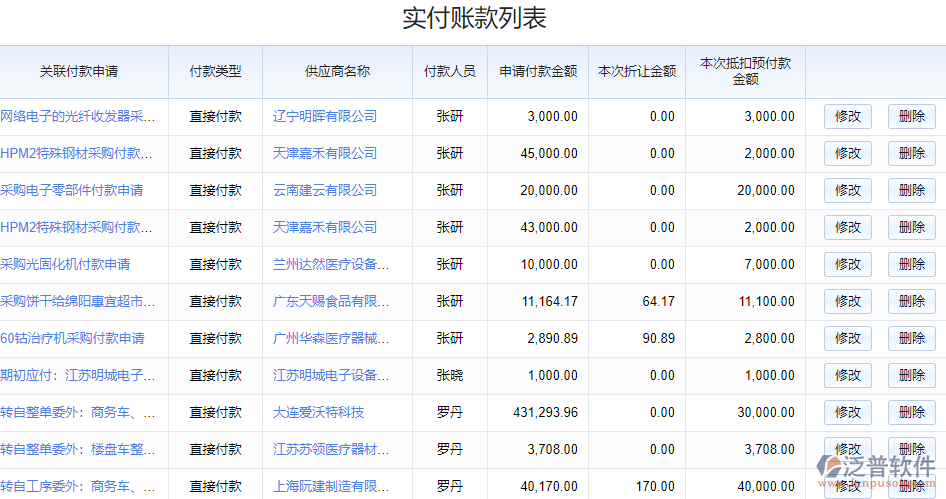
Task: Open supplier 上海阮建制造有限…
Action: [331, 486]
